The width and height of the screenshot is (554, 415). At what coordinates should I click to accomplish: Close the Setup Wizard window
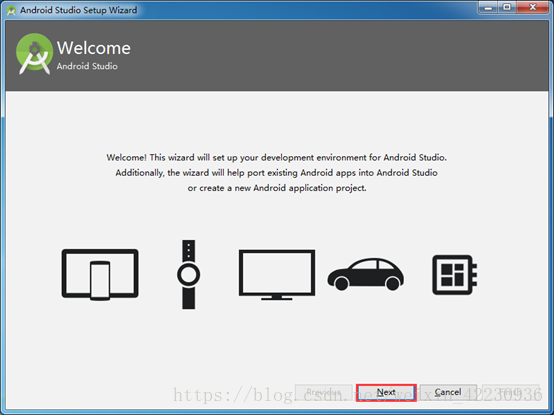click(x=532, y=7)
